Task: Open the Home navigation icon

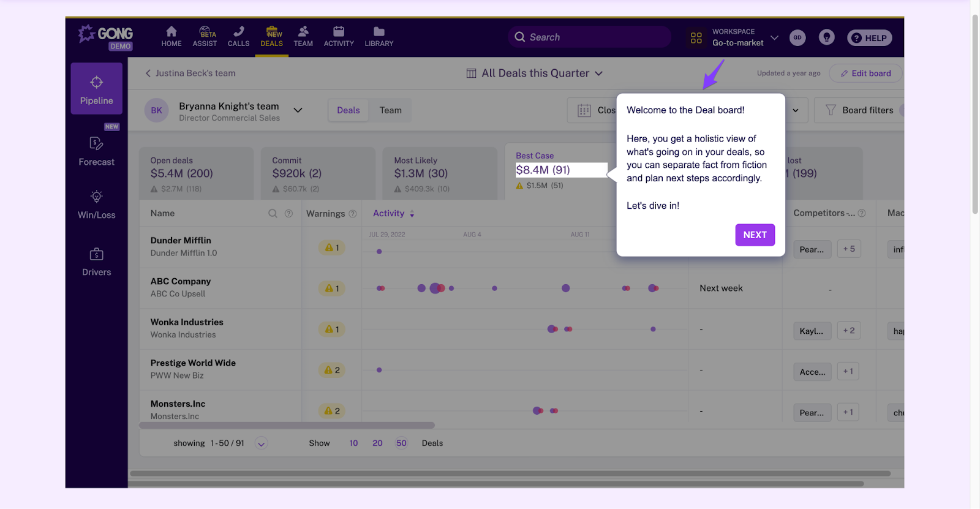Action: pos(171,37)
